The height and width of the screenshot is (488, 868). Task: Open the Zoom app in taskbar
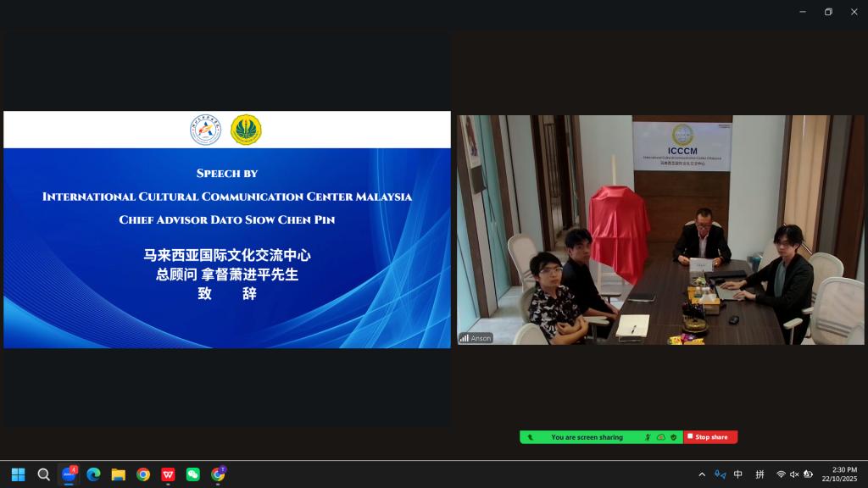coord(69,474)
